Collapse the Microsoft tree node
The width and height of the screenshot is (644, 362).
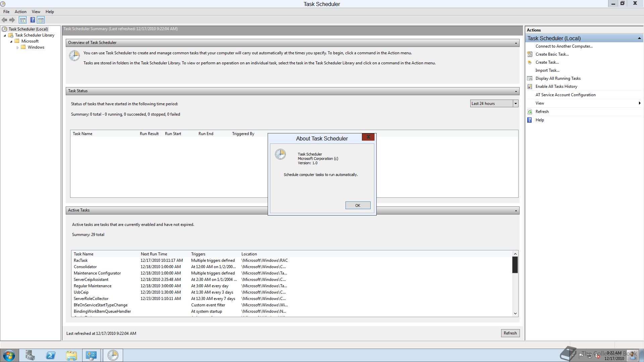11,42
